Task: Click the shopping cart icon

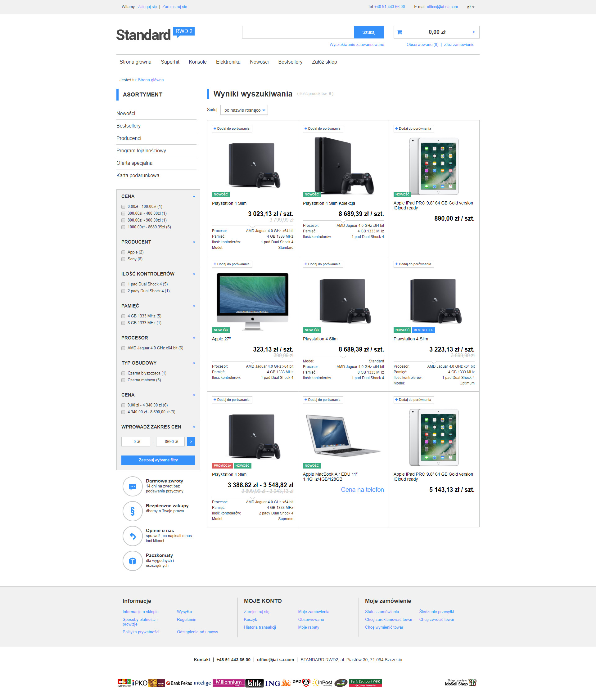Action: coord(400,32)
